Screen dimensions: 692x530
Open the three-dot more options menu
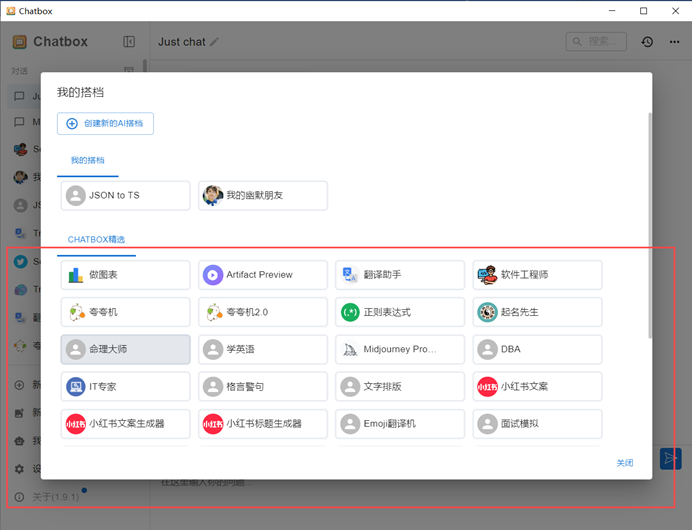click(x=674, y=42)
